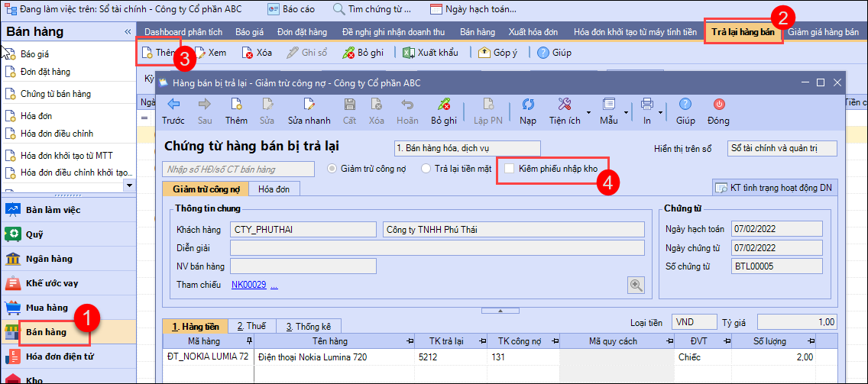The width and height of the screenshot is (868, 384).
Task: Select the Giảm trừ công nợ radio button
Action: [332, 169]
